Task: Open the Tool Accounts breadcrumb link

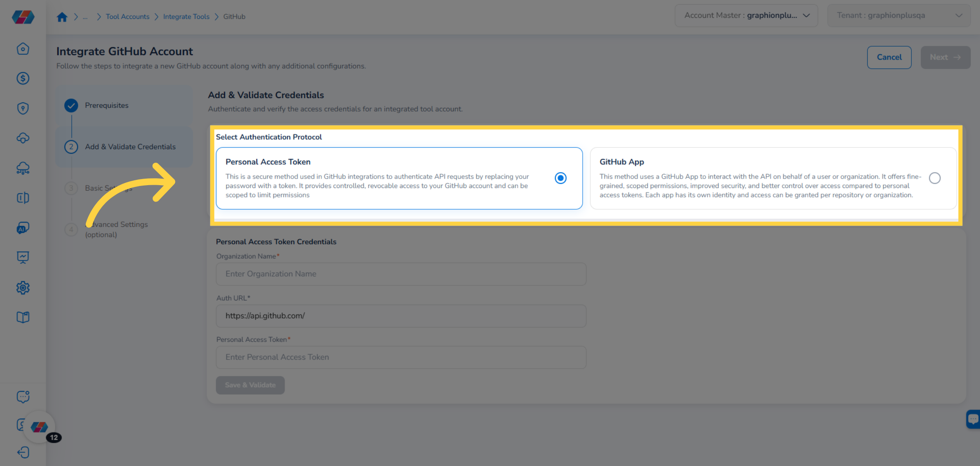Action: pos(127,17)
